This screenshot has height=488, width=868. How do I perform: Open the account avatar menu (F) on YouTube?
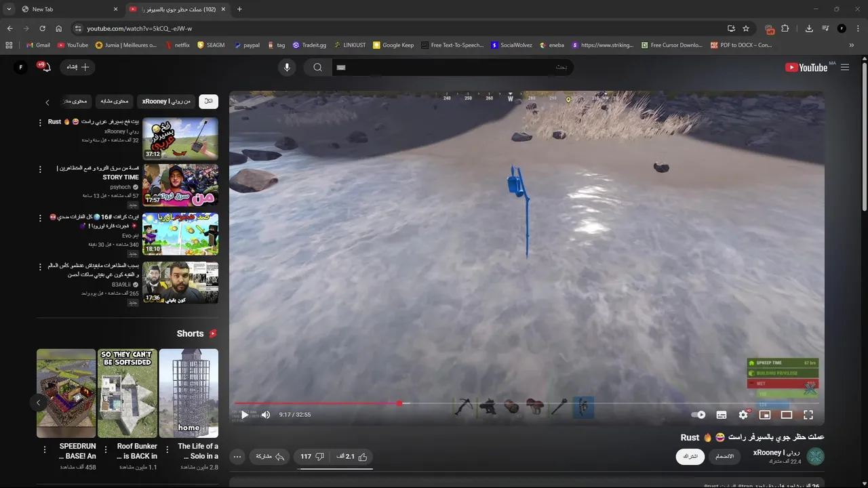21,67
